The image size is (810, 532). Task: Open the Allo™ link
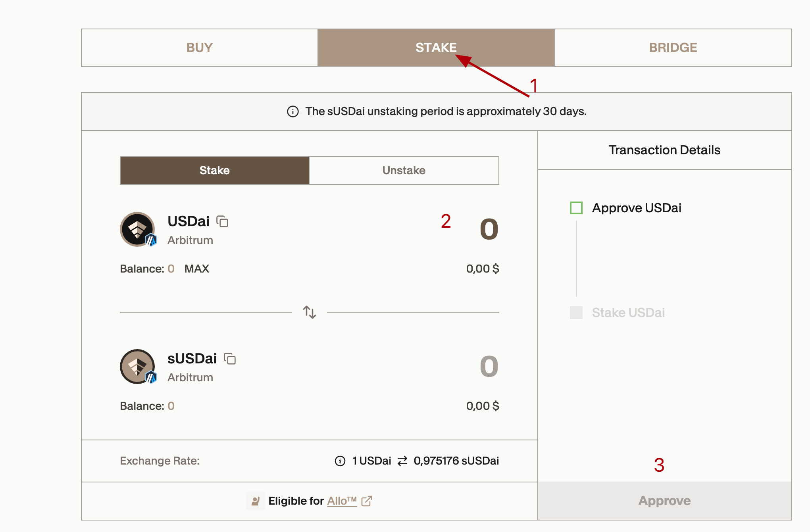[342, 501]
